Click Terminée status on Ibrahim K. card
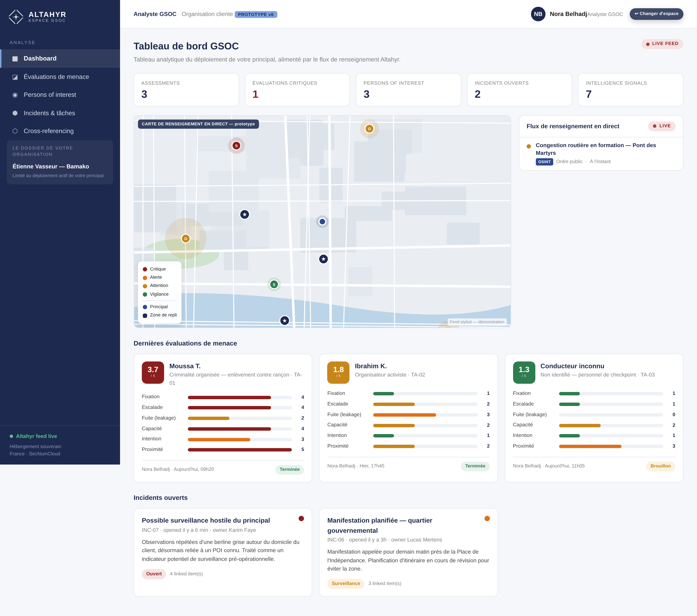The height and width of the screenshot is (616, 697). (x=475, y=466)
